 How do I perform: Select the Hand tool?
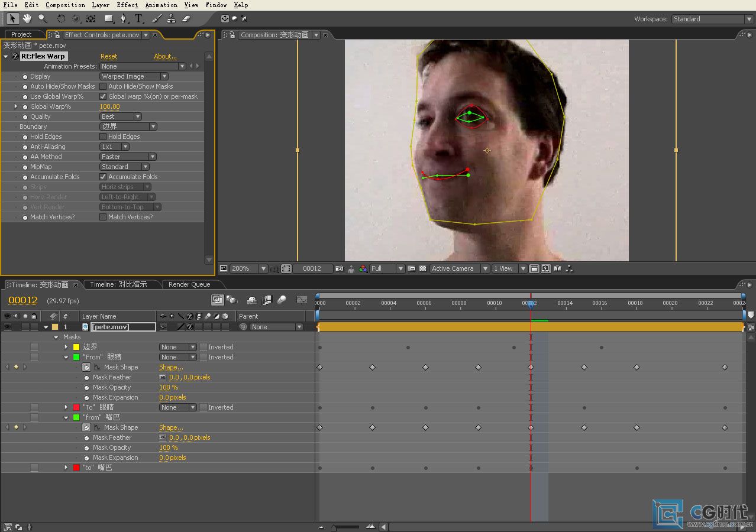[x=27, y=19]
